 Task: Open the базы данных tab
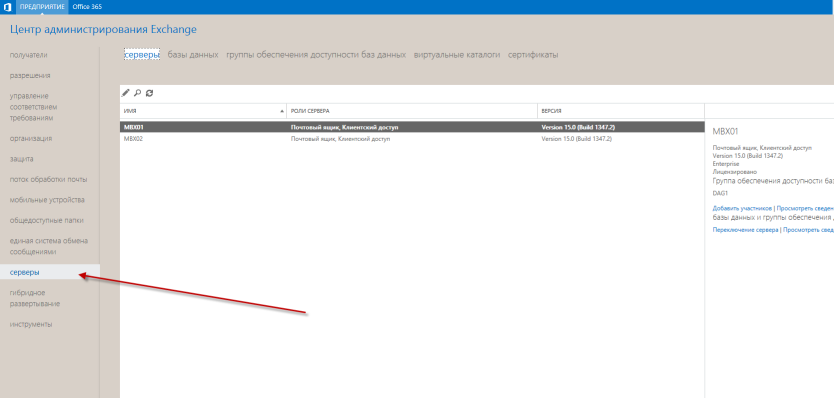(193, 55)
